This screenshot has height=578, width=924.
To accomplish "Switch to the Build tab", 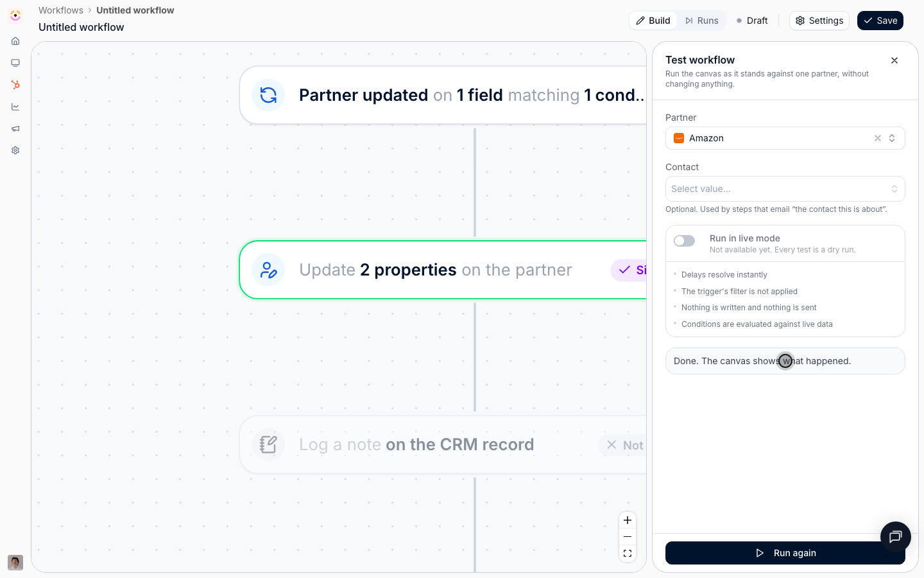I will tap(653, 21).
